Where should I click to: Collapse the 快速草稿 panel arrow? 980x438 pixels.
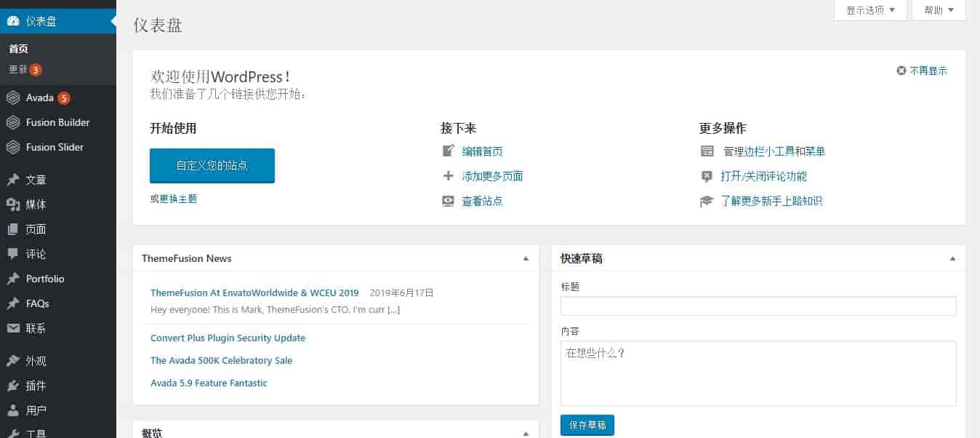952,259
